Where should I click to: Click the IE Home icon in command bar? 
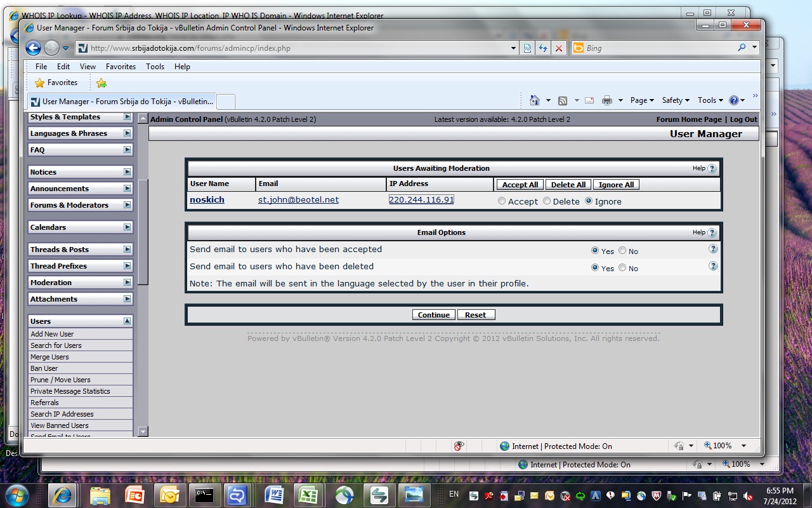(534, 100)
